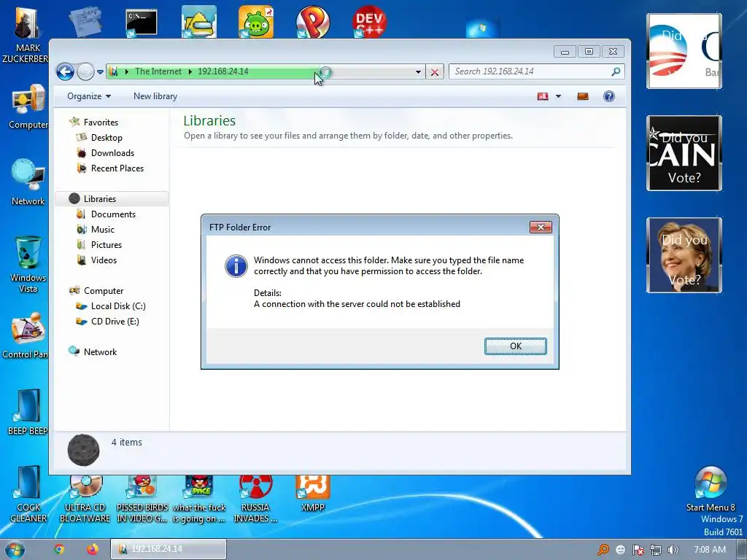This screenshot has width=747, height=560.
Task: Open the recent pages dropdown arrow
Action: pyautogui.click(x=100, y=72)
